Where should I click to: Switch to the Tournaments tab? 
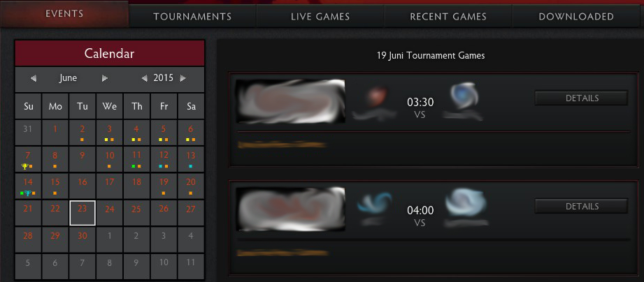point(192,17)
